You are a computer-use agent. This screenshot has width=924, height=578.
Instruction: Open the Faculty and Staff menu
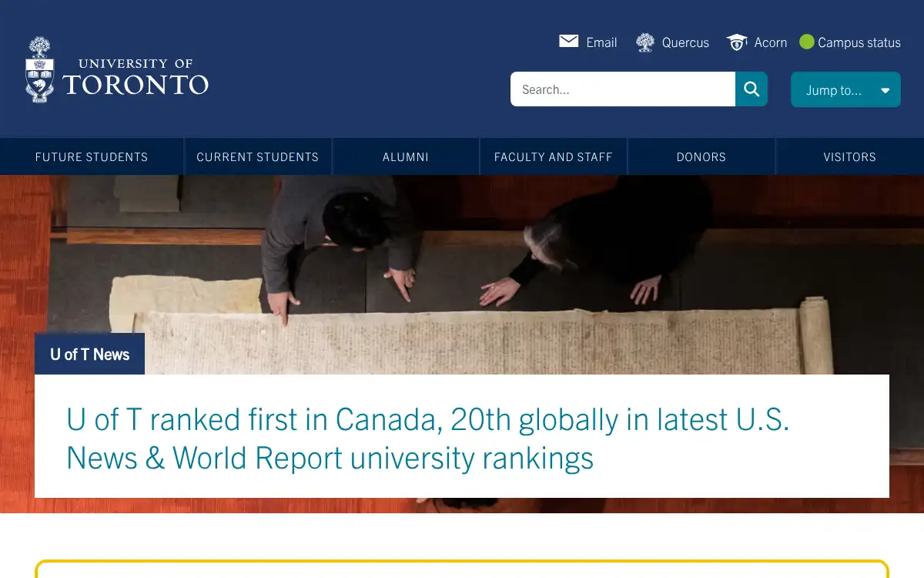tap(554, 156)
